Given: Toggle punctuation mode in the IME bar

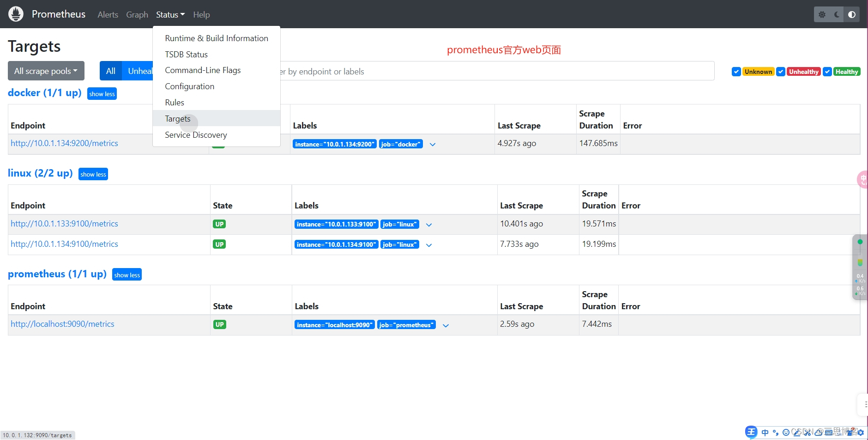Looking at the screenshot, I should pos(776,433).
